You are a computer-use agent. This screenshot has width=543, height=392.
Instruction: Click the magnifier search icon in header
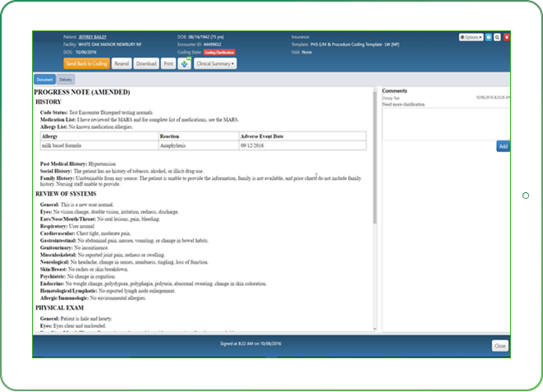(x=498, y=37)
